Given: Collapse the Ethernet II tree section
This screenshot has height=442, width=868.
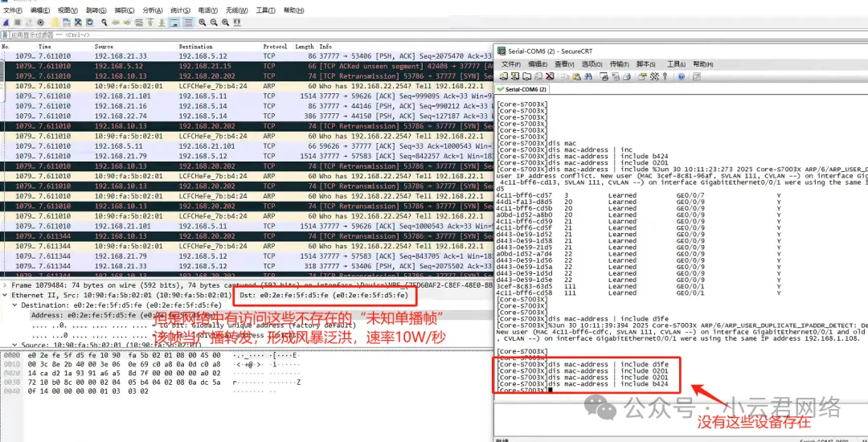Looking at the screenshot, I should [x=5, y=296].
